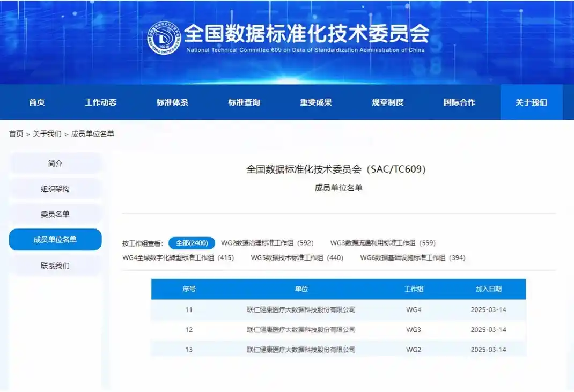Open the 组织架构 sidebar item
The height and width of the screenshot is (392, 574).
[x=55, y=189]
